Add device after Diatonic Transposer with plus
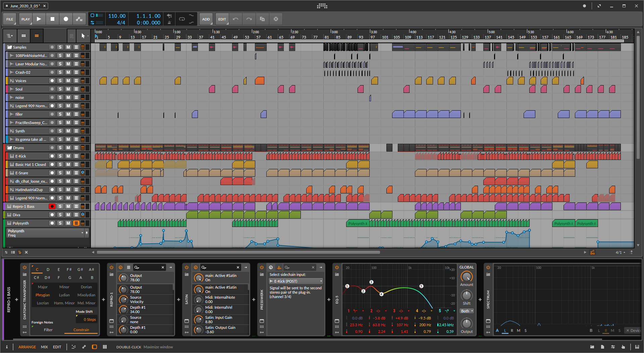 (103, 300)
